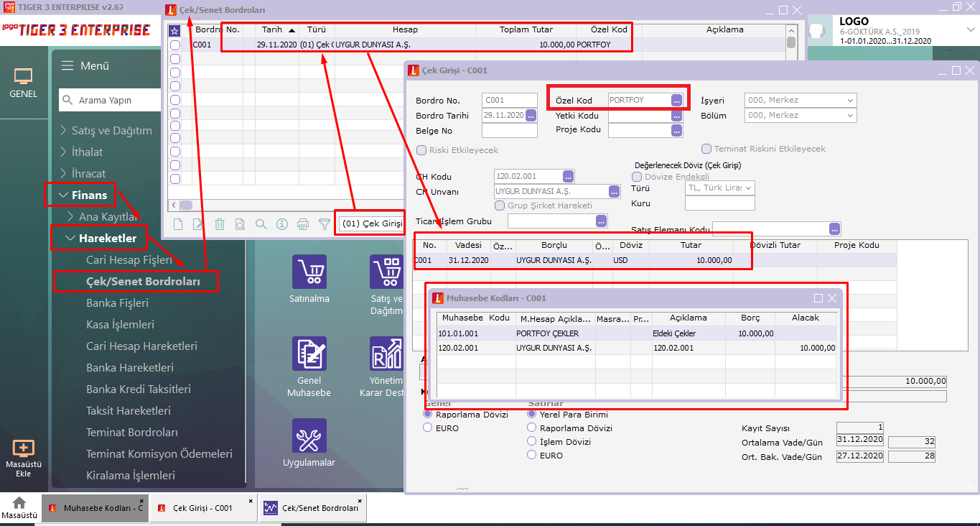Switch to Çek Girişi - C001 tab
The width and height of the screenshot is (980, 526).
click(x=203, y=508)
